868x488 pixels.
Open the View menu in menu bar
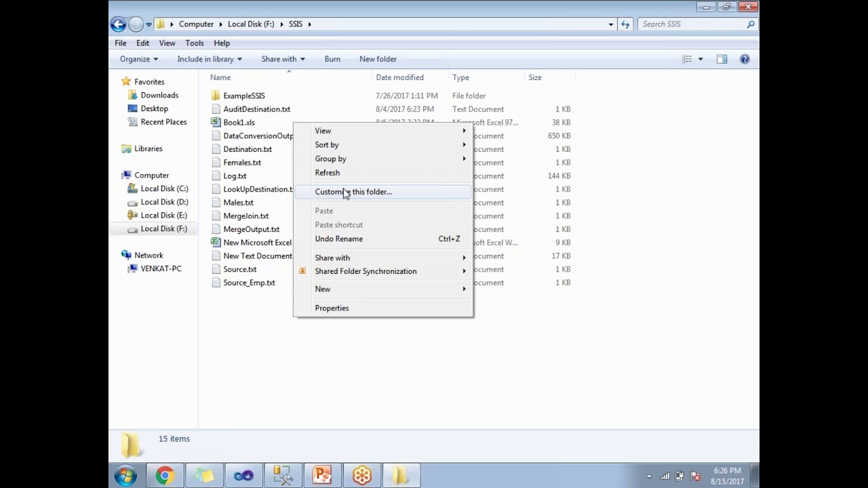click(167, 43)
